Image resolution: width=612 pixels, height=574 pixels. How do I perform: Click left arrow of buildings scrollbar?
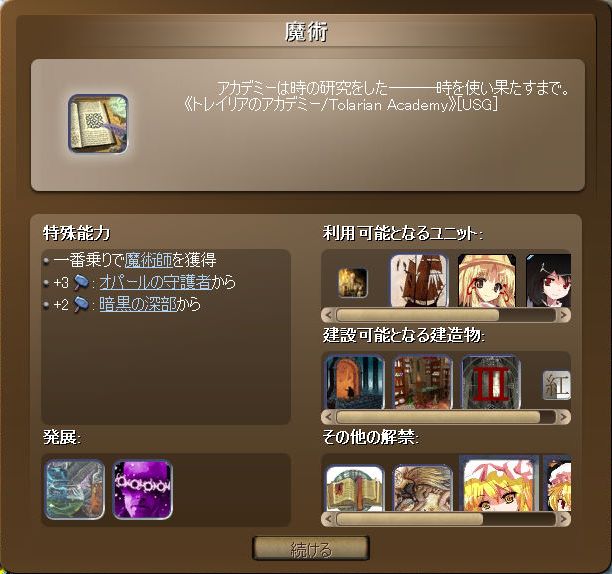point(329,417)
